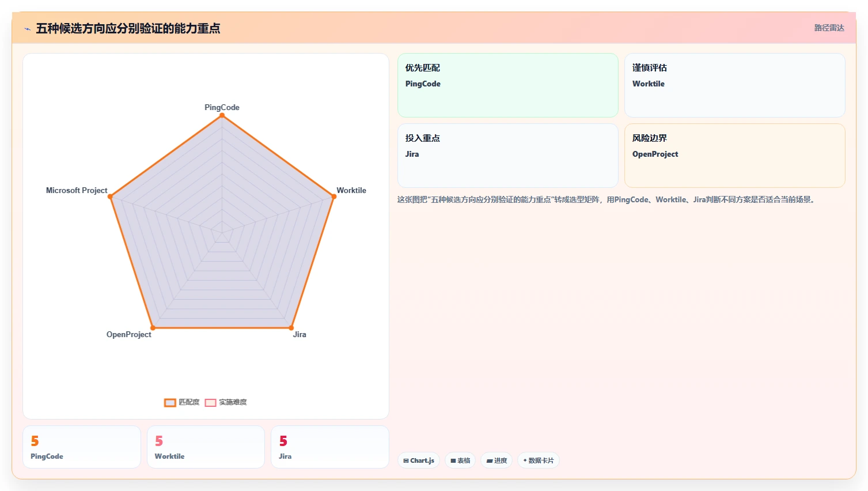Select the PingCode score 5 stat card

click(82, 447)
